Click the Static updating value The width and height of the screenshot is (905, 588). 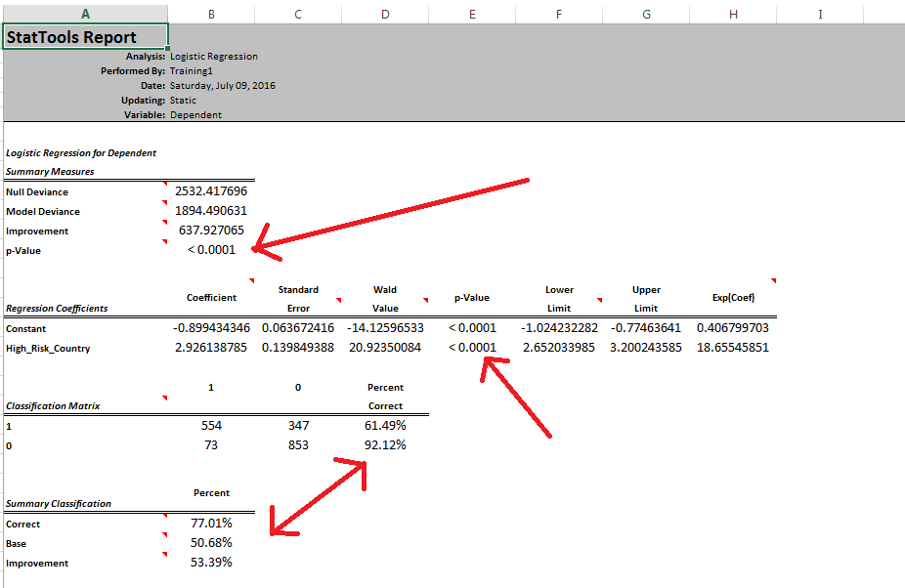point(183,101)
